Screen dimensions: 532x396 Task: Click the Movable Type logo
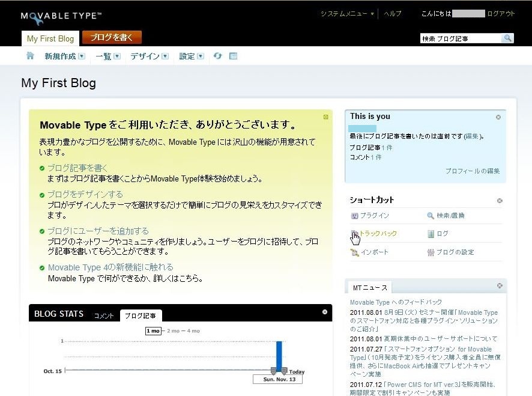(x=61, y=17)
